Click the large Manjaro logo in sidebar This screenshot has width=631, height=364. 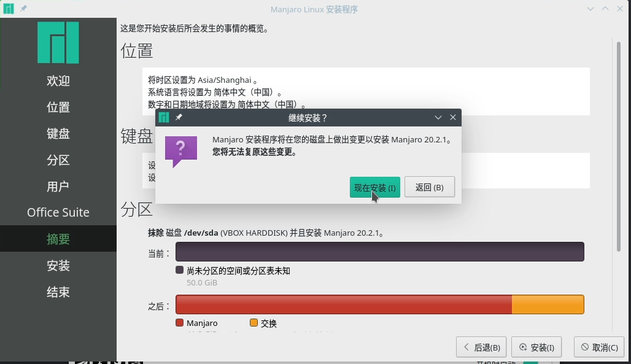click(x=58, y=42)
